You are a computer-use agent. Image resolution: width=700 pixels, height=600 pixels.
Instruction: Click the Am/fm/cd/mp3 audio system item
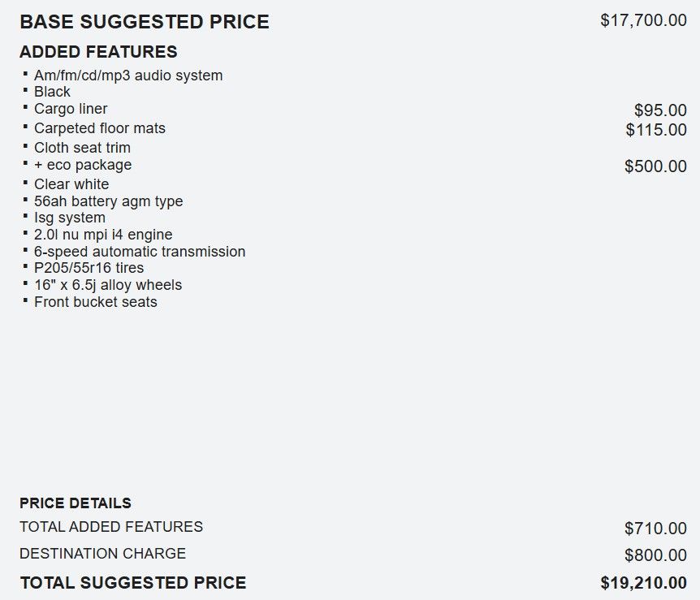pyautogui.click(x=128, y=76)
